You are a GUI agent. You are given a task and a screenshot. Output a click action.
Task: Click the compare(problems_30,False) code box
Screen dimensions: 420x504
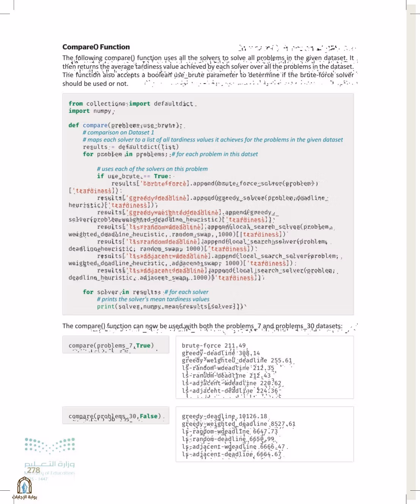pos(116,416)
